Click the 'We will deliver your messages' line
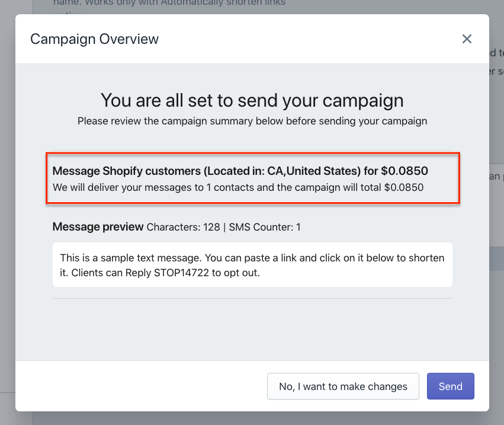The width and height of the screenshot is (504, 425). pos(238,187)
